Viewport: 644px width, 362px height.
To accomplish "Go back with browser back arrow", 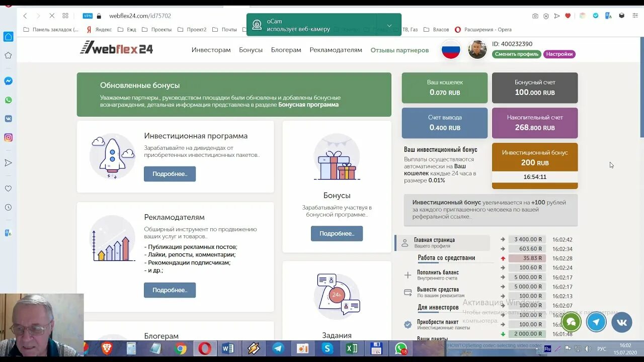I will pyautogui.click(x=25, y=16).
